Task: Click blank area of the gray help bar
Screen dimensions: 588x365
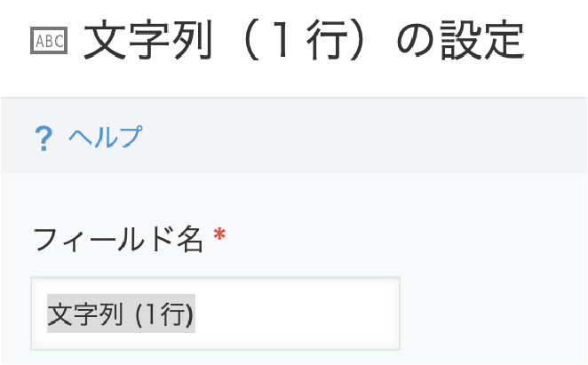Action: (x=360, y=136)
